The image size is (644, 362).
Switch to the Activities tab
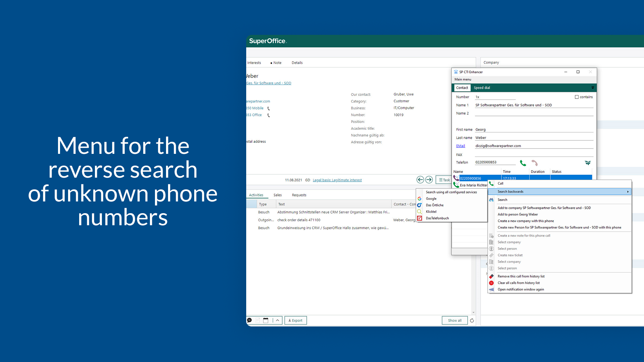pyautogui.click(x=256, y=195)
